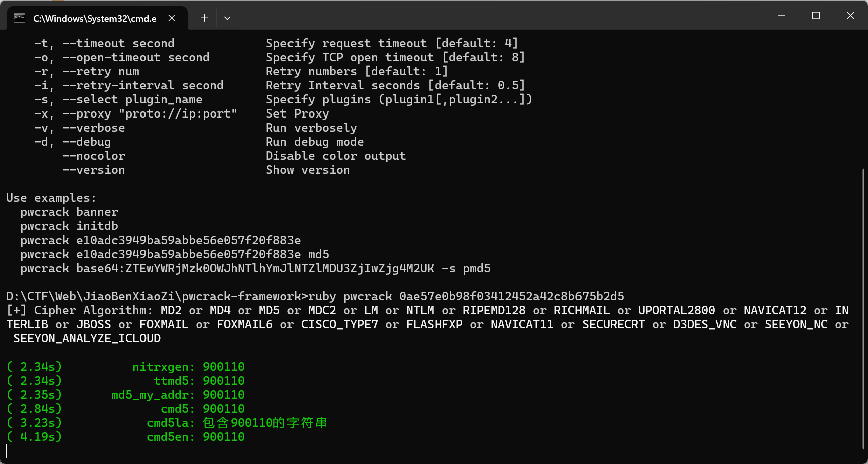Viewport: 868px width, 464px height.
Task: Click the '--retry num' option text
Action: pyautogui.click(x=101, y=72)
